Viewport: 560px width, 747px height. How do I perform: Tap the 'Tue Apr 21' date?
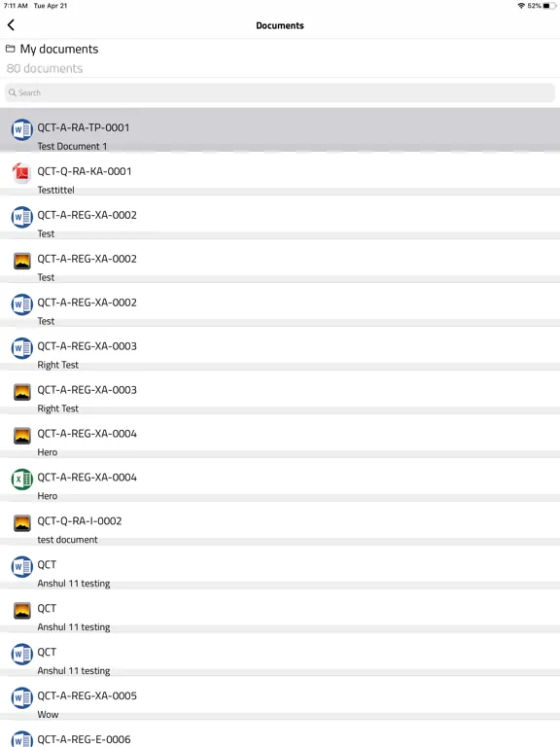point(51,6)
